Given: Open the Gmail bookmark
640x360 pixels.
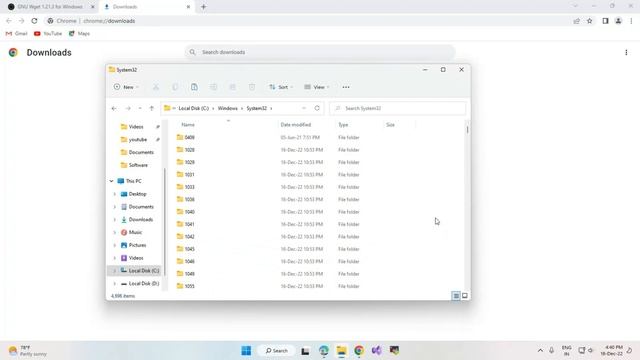Looking at the screenshot, I should [x=17, y=33].
